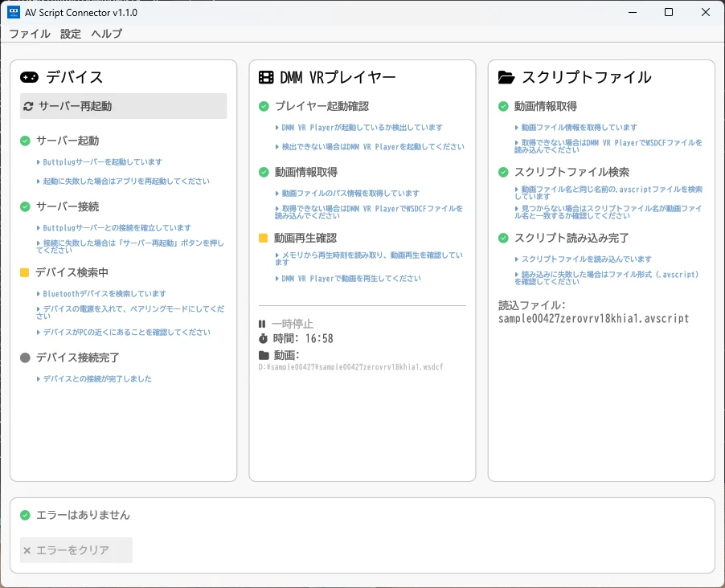
Task: Click the X icon in エラーをクリア
Action: tap(27, 550)
